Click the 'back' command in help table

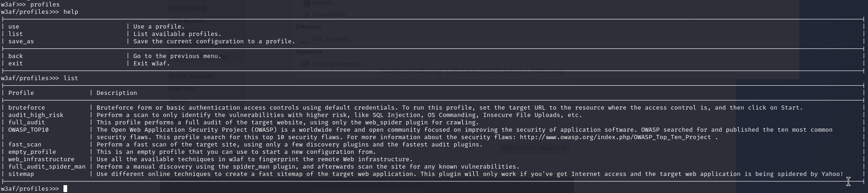coord(16,56)
